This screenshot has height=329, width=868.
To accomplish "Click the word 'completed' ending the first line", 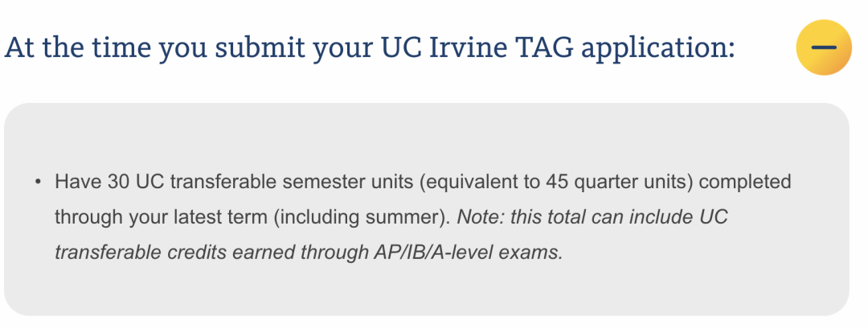I will point(745,182).
